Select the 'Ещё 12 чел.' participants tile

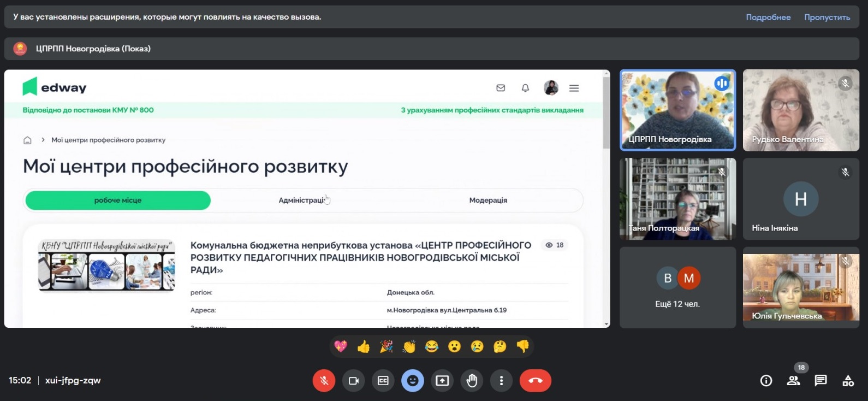click(x=677, y=287)
